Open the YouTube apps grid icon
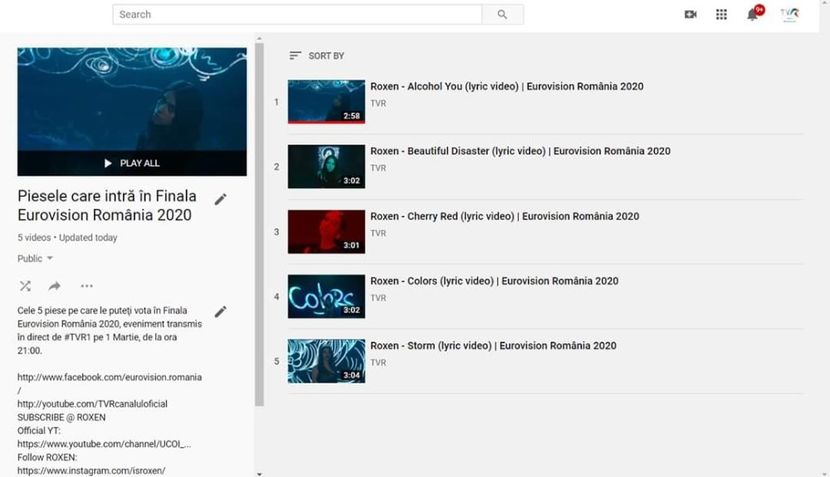Screen dimensions: 830x477 point(721,14)
